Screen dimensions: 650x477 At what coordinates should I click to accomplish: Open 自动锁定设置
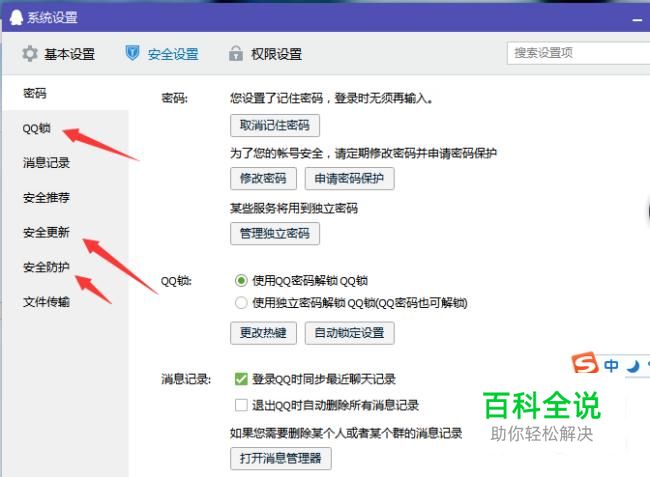coord(349,333)
